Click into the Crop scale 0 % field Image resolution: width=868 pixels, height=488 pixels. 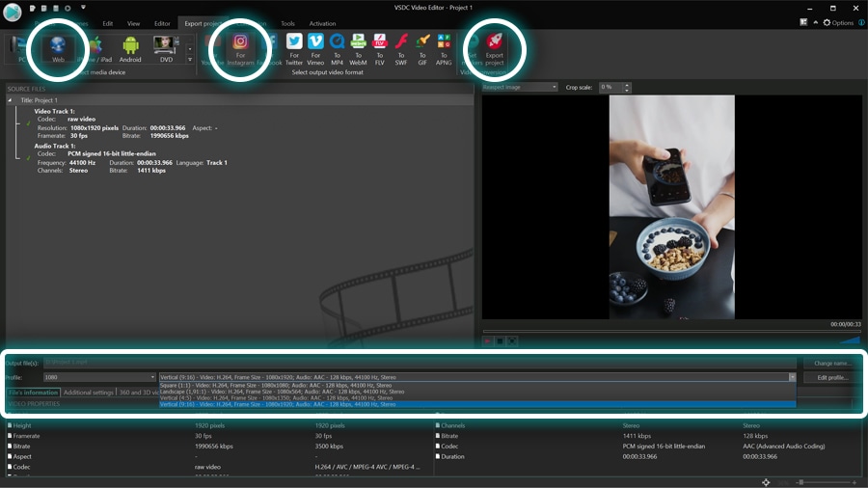point(611,88)
